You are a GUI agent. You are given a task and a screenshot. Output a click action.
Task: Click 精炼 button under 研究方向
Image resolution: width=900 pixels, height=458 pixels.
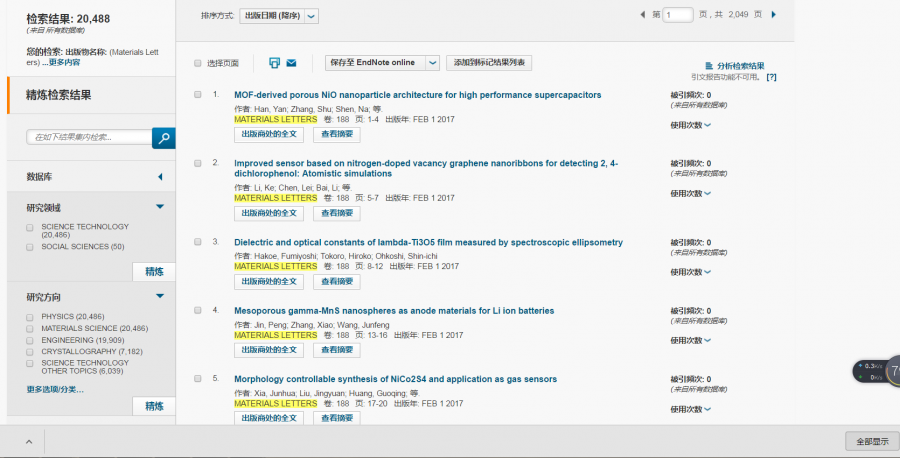click(x=154, y=406)
